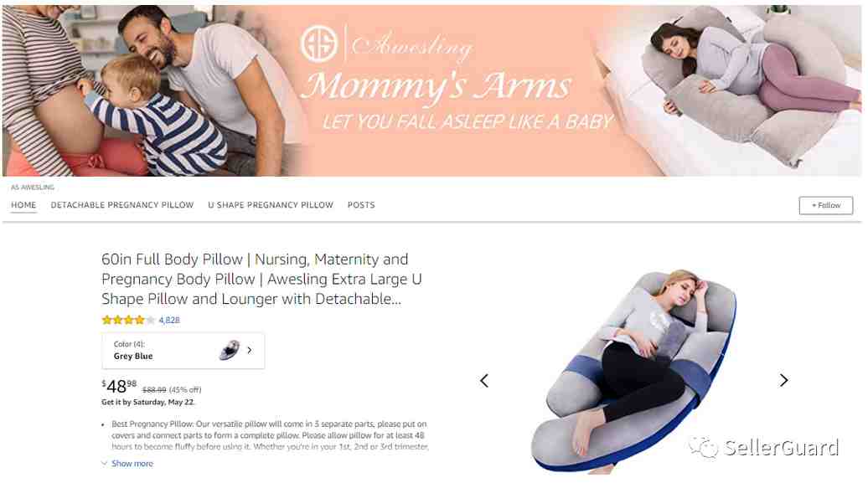Switch to the HOME tab
868x483 pixels.
pyautogui.click(x=23, y=205)
